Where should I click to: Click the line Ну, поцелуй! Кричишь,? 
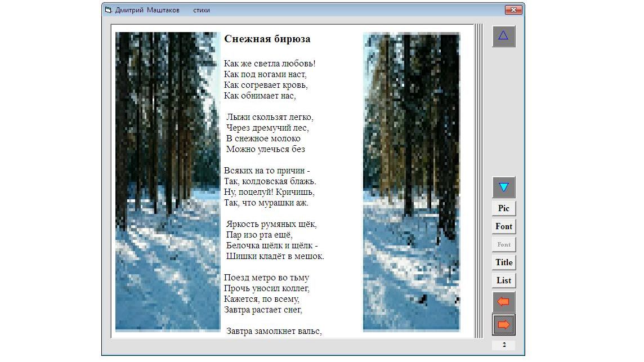269,192
